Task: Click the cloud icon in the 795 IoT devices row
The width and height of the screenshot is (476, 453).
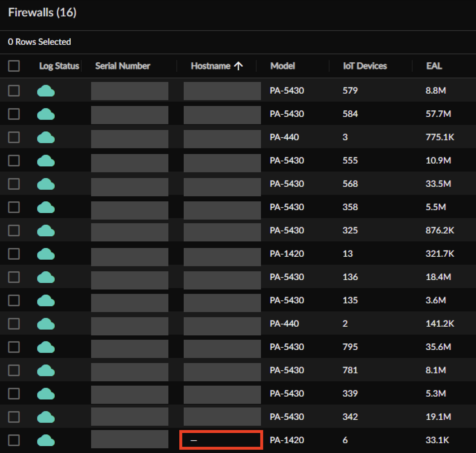Action: coord(46,347)
